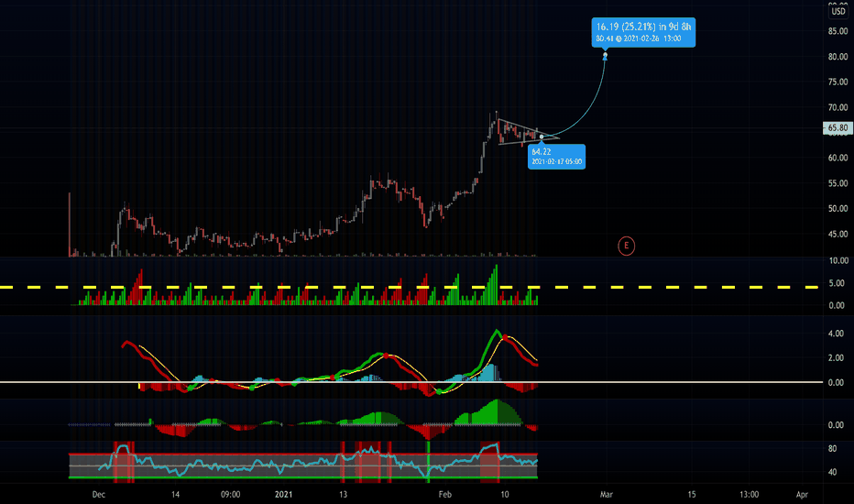Click the 85.00 price axis label
The width and height of the screenshot is (854, 504).
838,31
